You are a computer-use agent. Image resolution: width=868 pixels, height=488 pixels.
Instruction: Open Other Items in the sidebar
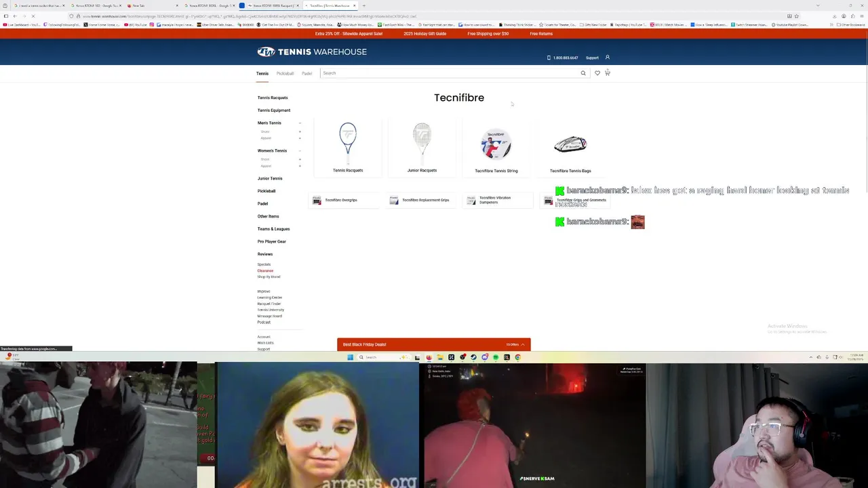point(268,216)
